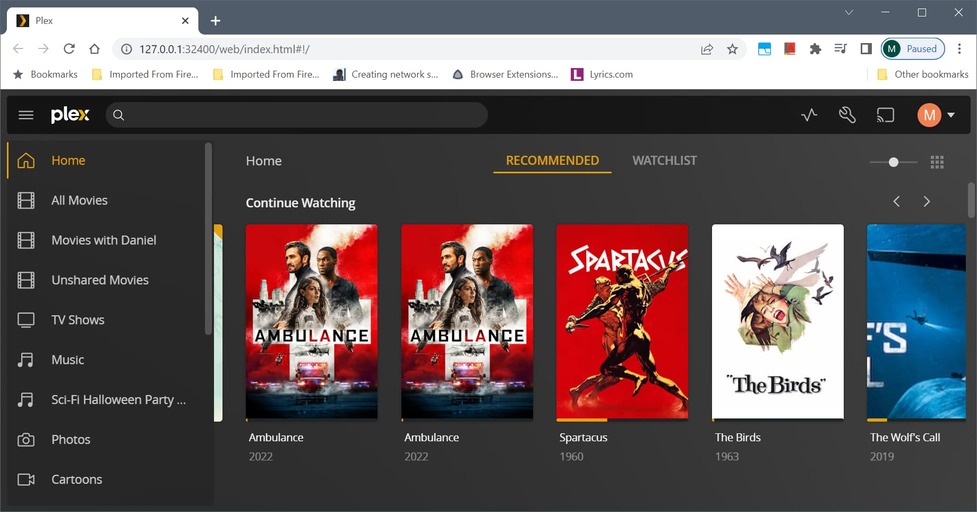Open the Activity pulse icon
977x512 pixels.
coord(809,115)
